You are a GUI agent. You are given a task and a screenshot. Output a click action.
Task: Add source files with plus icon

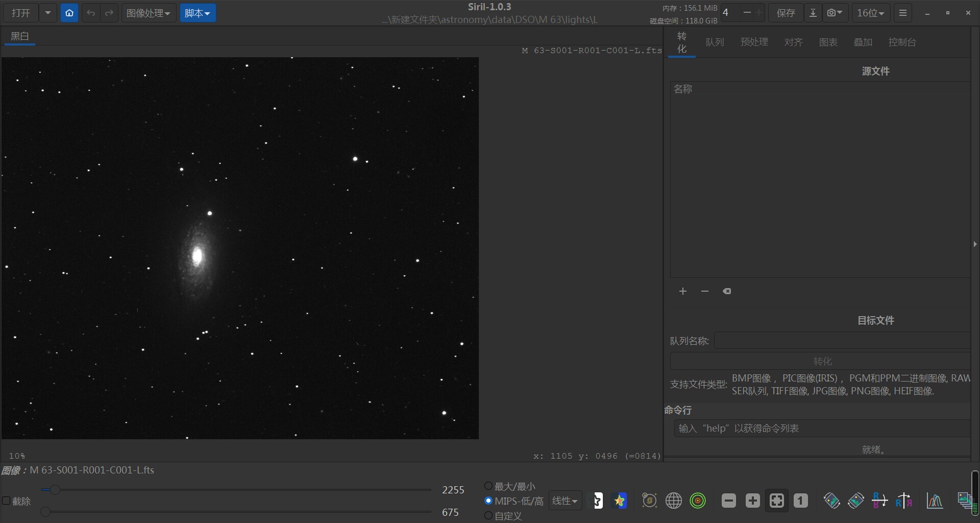[683, 291]
